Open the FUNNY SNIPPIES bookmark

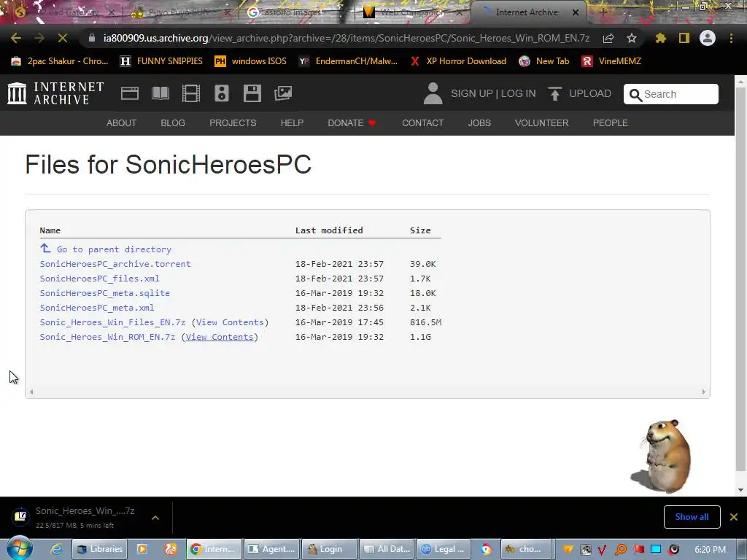[162, 61]
